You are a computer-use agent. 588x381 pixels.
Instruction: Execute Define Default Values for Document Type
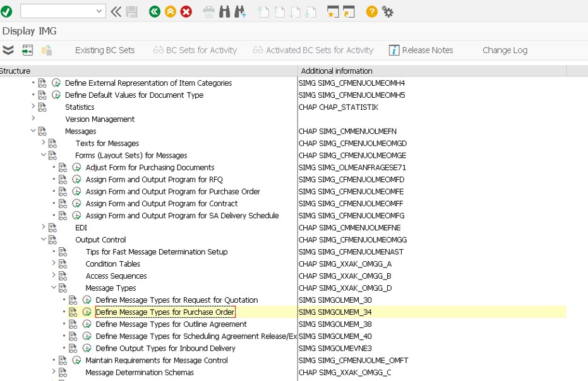pyautogui.click(x=56, y=95)
